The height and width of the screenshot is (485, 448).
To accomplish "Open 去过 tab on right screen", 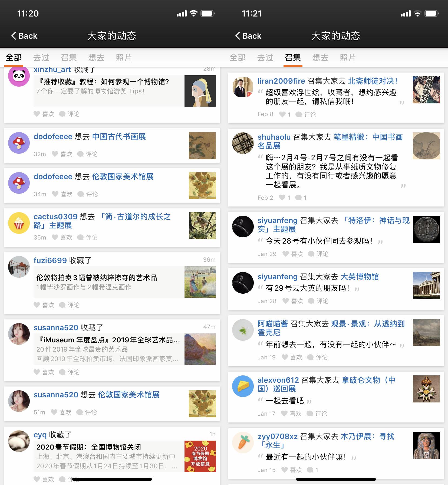I will tap(265, 57).
